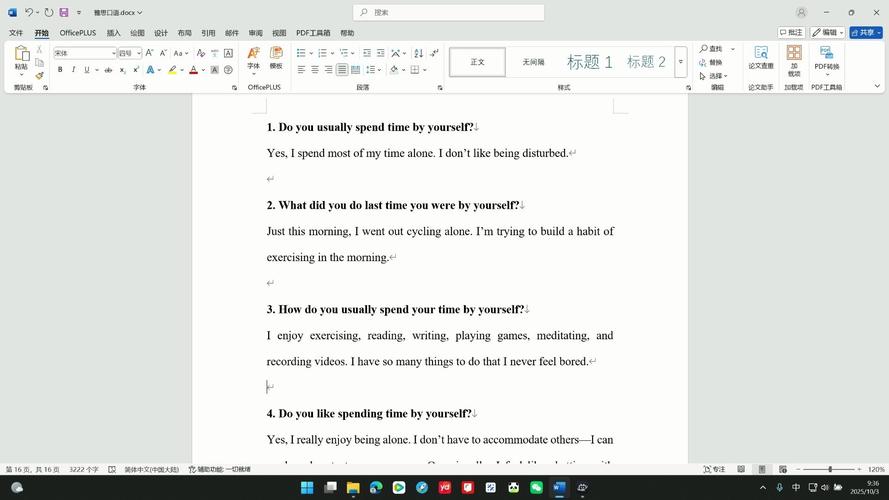Click the sort A-Z icon
Screen dimensions: 889x500
(x=419, y=53)
